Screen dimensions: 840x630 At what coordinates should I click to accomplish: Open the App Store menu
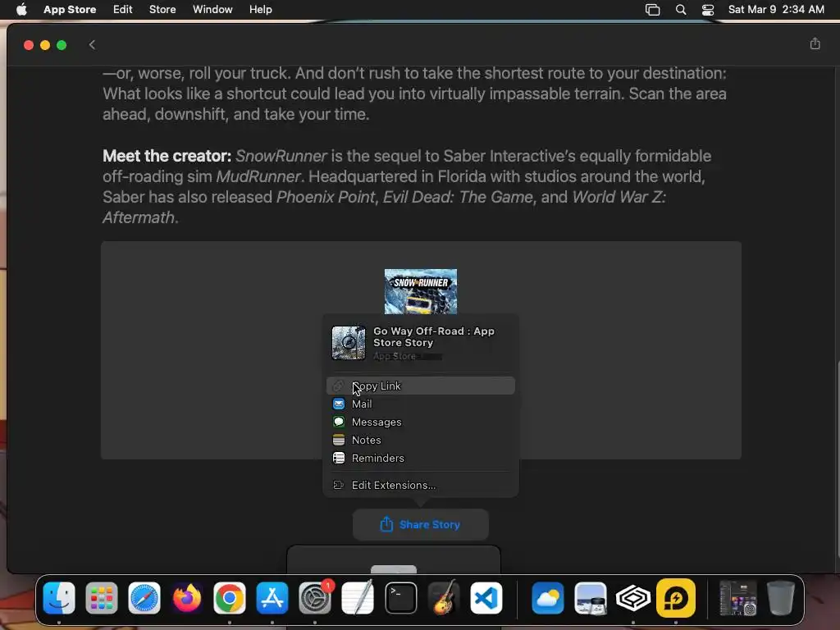tap(70, 10)
